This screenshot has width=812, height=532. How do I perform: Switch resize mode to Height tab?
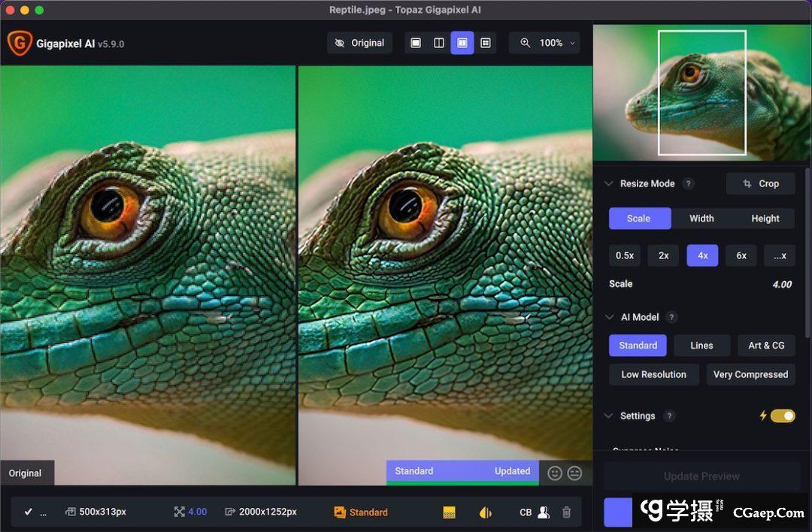point(765,219)
